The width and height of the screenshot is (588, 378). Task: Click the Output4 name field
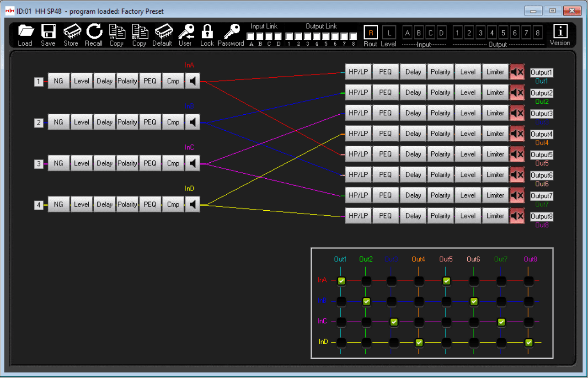(x=541, y=134)
